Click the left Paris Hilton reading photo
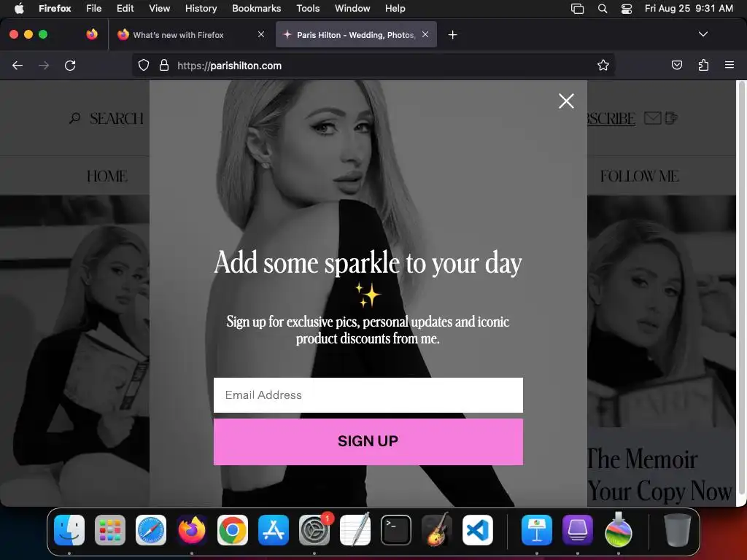Viewport: 747px width, 560px height. click(x=75, y=351)
